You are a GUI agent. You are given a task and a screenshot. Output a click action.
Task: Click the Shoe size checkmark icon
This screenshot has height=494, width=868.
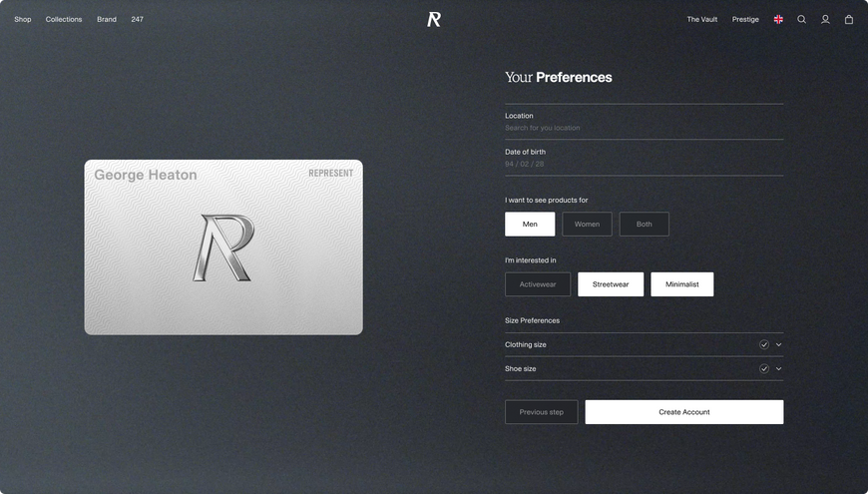764,369
